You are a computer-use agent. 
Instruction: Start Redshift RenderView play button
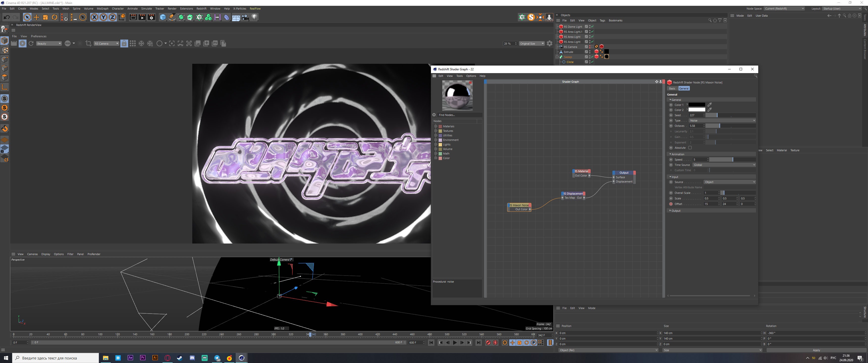(x=22, y=43)
